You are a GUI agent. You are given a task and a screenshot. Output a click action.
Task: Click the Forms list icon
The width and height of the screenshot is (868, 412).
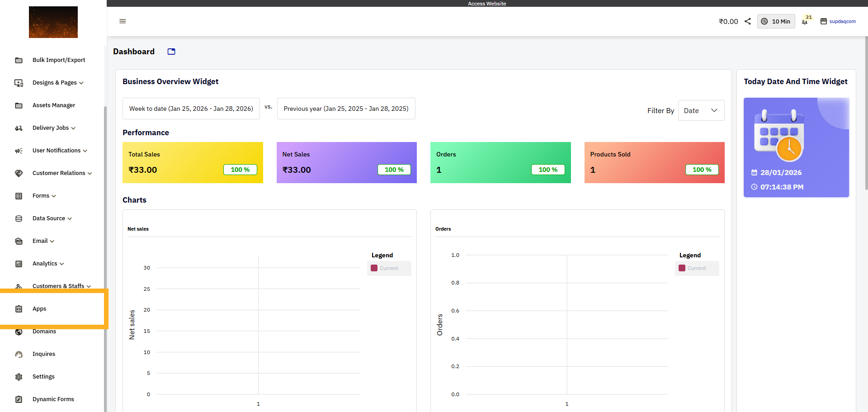coord(19,196)
